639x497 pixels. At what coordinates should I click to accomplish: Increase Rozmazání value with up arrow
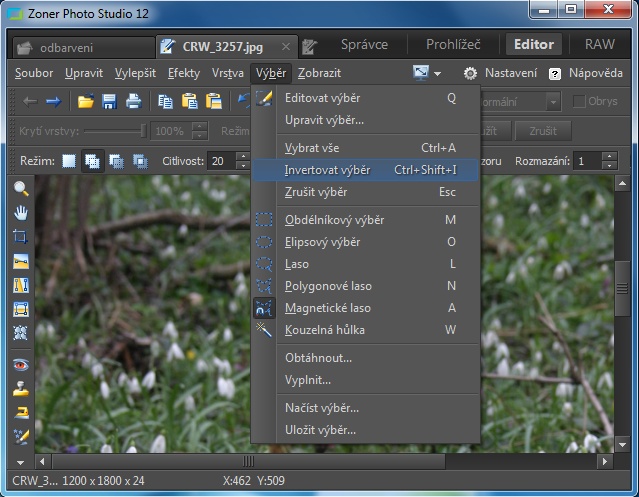(x=609, y=156)
